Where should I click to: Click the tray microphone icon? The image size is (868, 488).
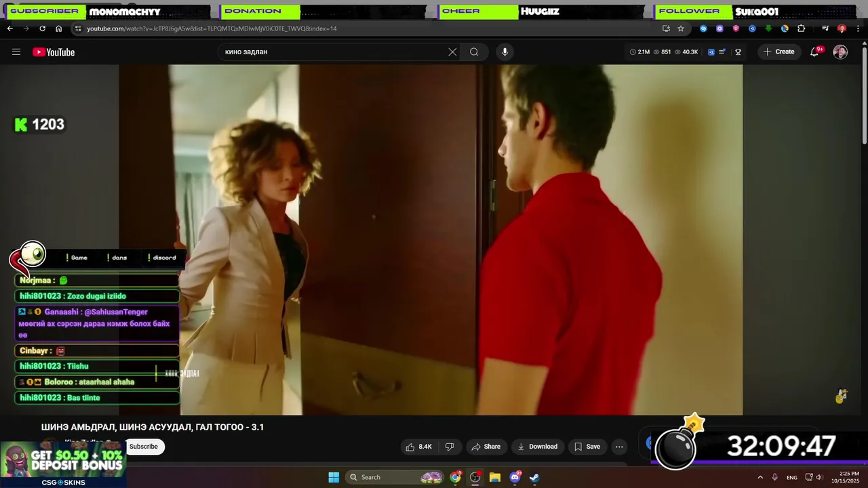coord(775,477)
